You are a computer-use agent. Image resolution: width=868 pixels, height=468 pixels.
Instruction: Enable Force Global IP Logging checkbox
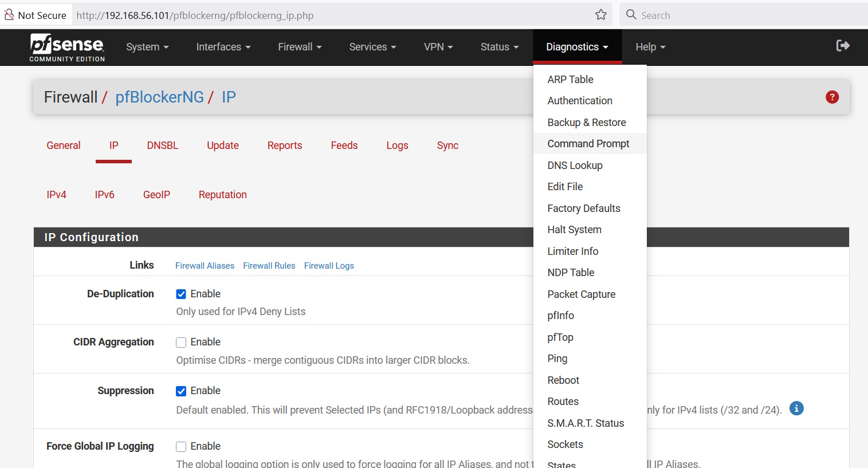[x=181, y=447]
